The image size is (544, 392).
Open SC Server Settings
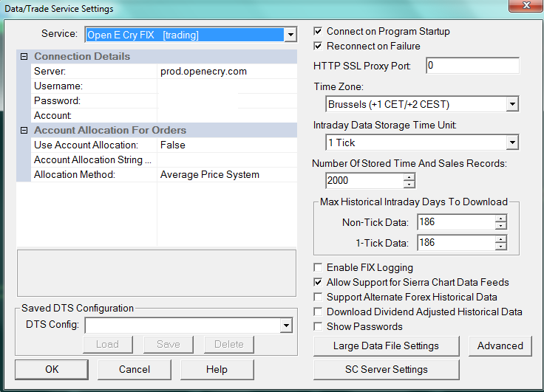click(x=386, y=369)
